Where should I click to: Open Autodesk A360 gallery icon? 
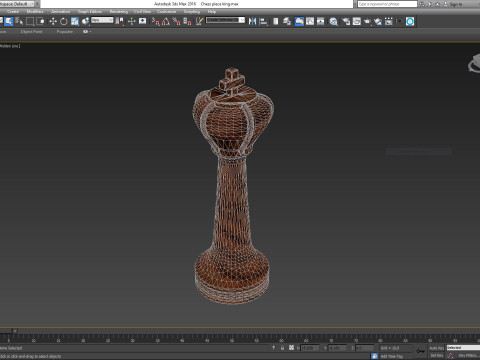pos(389,21)
